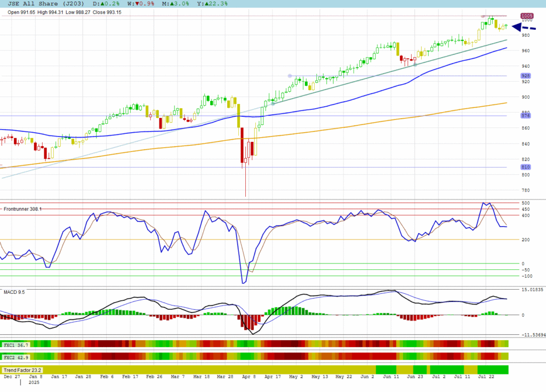
Task: Click the Low 988.27 value
Action: coord(78,12)
